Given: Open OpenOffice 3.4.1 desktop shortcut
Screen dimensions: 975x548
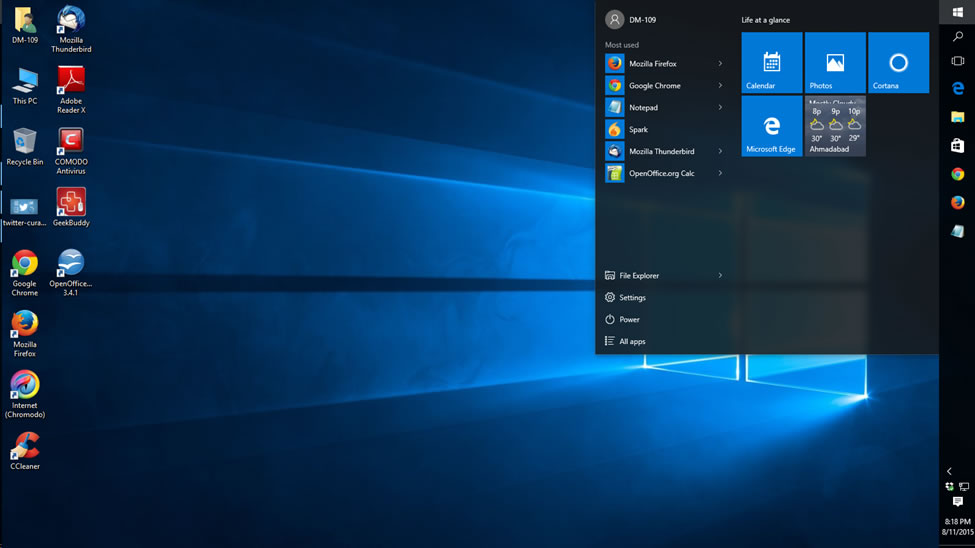Looking at the screenshot, I should point(71,272).
